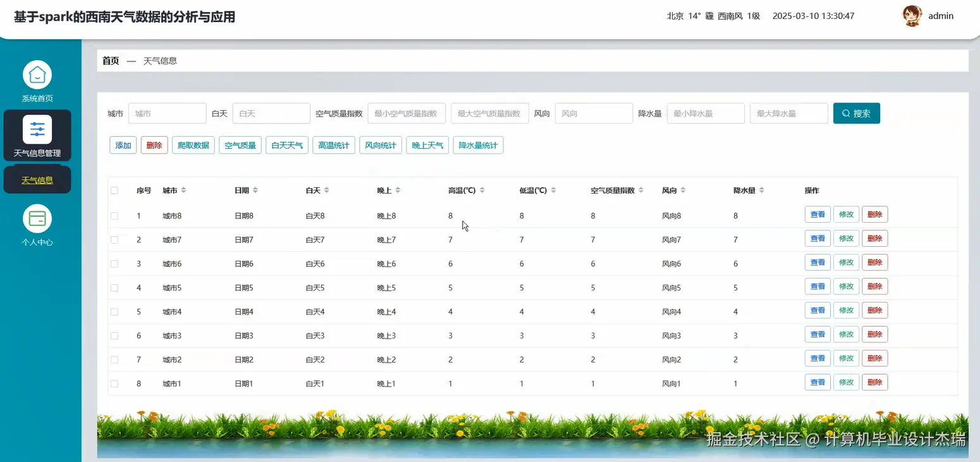Open the 个人中心 card icon

[37, 218]
